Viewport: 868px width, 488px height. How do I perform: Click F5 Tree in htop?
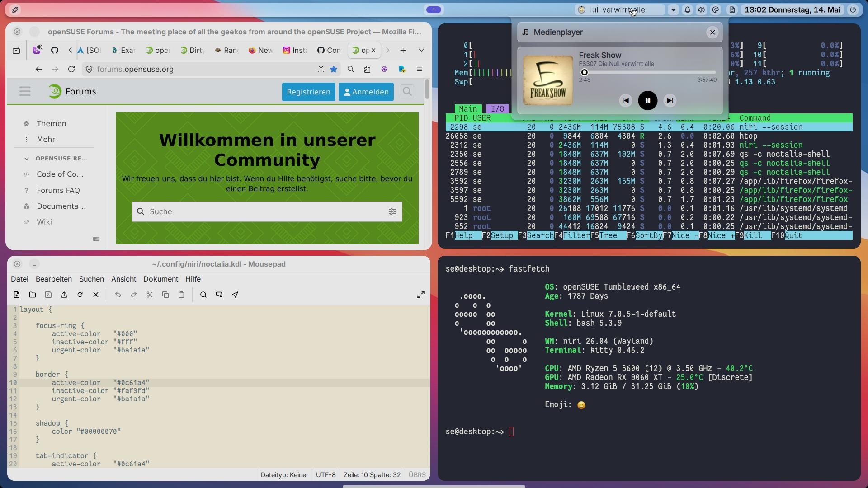(x=608, y=235)
